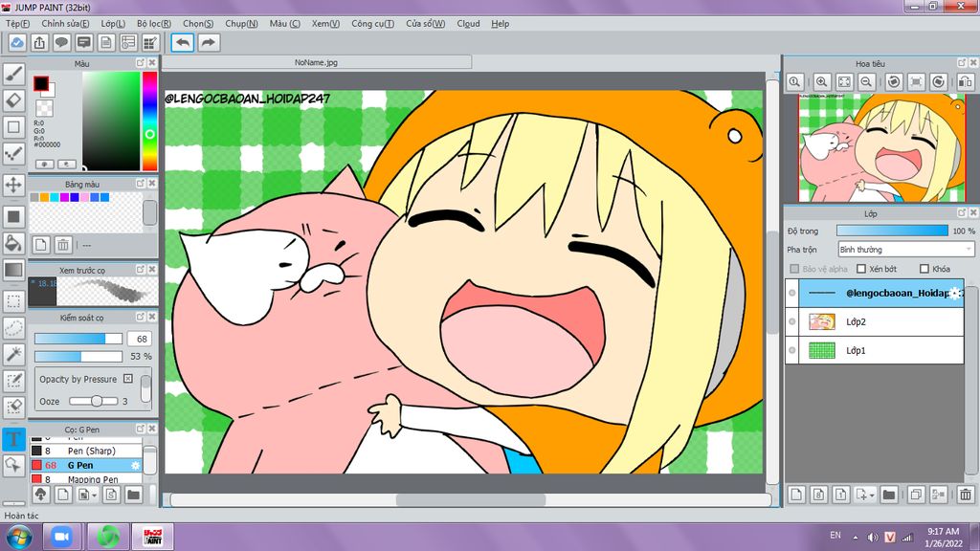This screenshot has height=551, width=980.
Task: Pick the Dot pen tool
Action: [13, 154]
